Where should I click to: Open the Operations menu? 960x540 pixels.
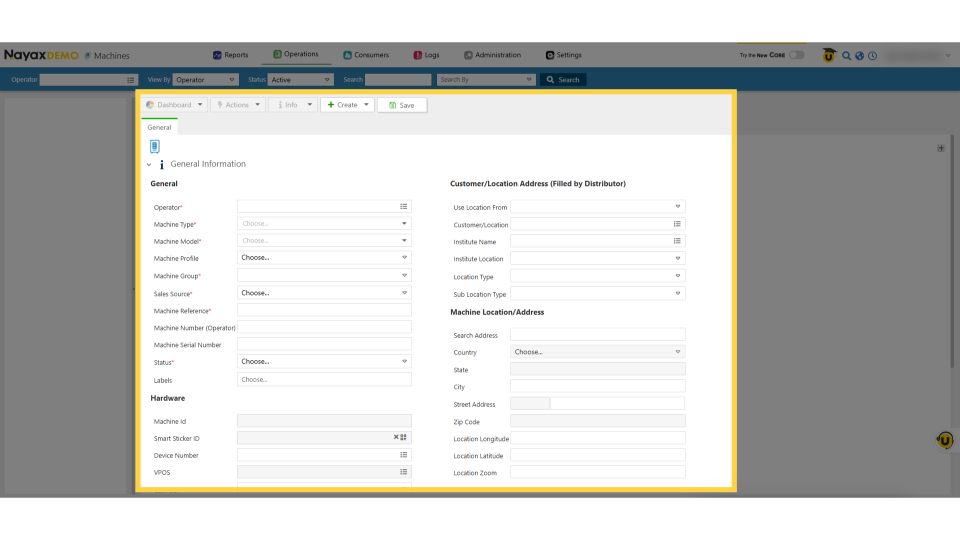point(296,55)
